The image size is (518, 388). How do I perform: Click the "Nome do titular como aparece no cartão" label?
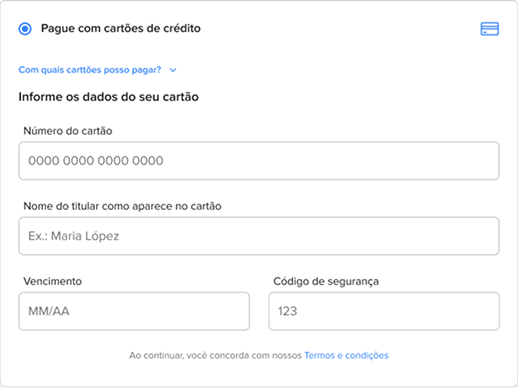[x=122, y=206]
